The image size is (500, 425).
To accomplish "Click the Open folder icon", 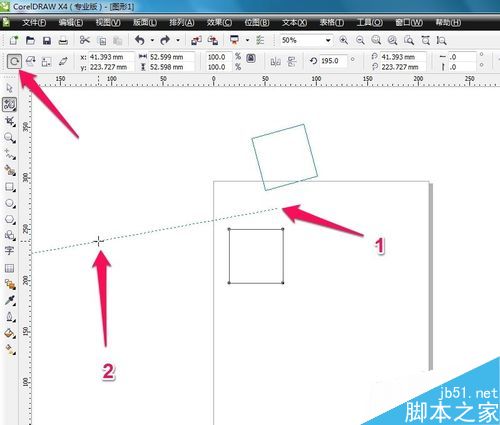I will click(x=30, y=41).
